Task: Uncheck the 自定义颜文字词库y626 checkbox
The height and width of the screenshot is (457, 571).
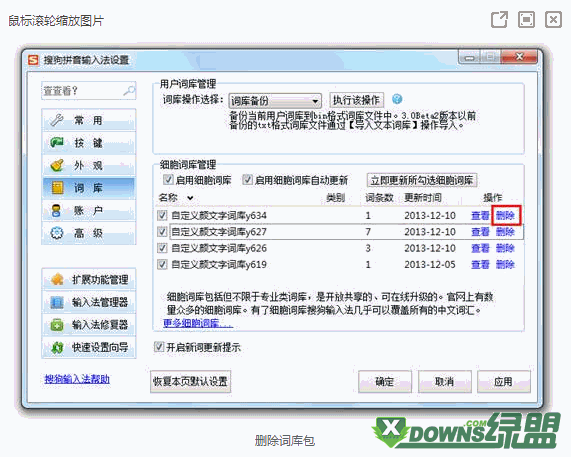Action: click(162, 248)
